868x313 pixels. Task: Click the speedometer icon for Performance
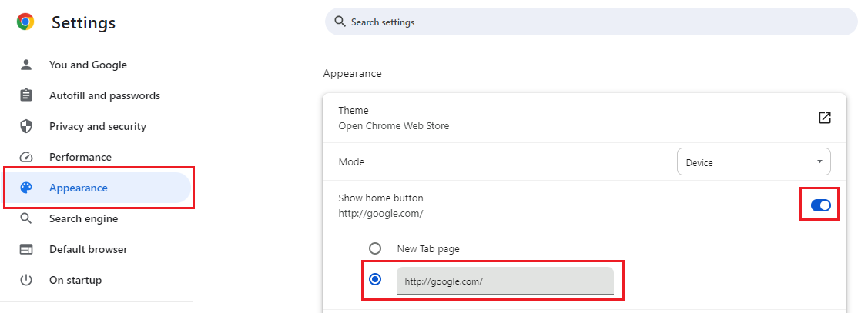pos(26,157)
